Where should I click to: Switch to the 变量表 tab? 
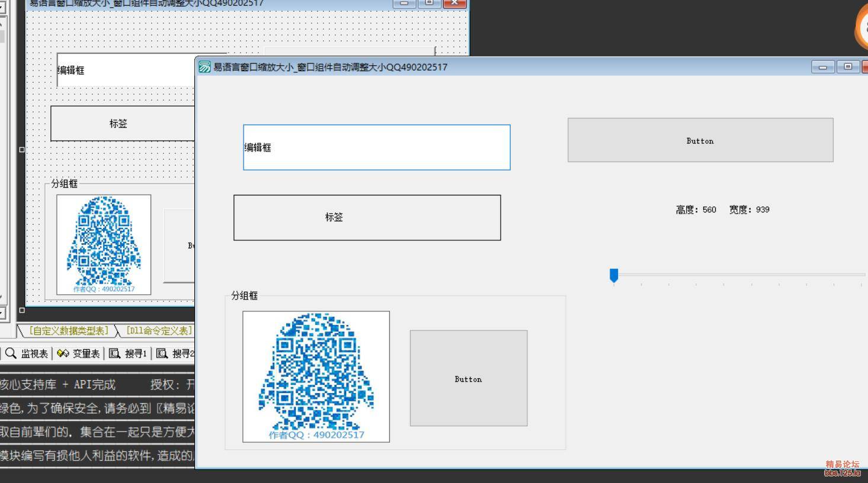(x=79, y=353)
